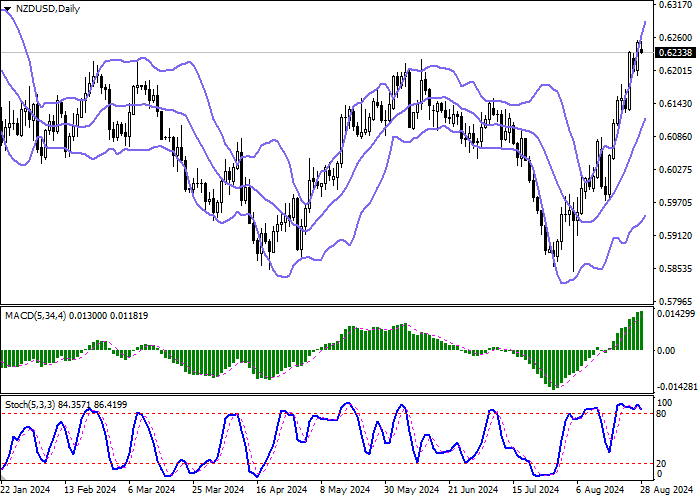Click the 30 May 2024 date label
698x500 pixels.
pyautogui.click(x=412, y=490)
